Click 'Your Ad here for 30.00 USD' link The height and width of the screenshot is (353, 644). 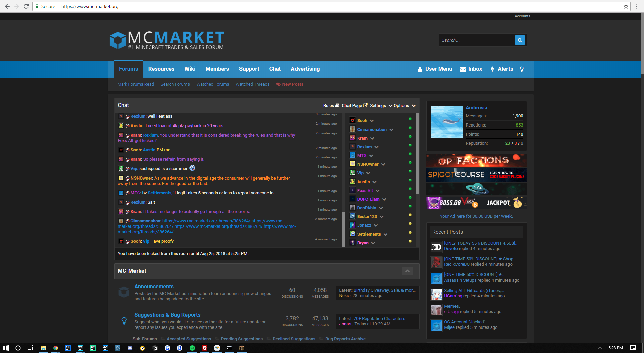pos(476,216)
